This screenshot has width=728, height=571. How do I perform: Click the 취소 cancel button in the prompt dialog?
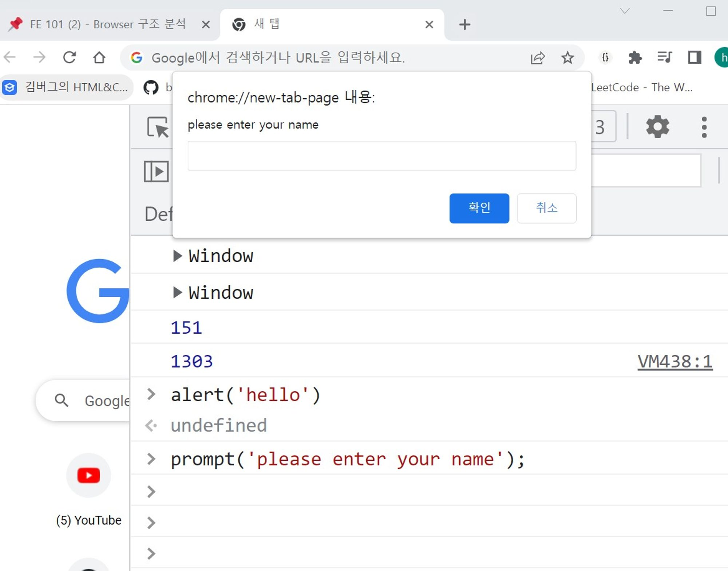point(546,208)
